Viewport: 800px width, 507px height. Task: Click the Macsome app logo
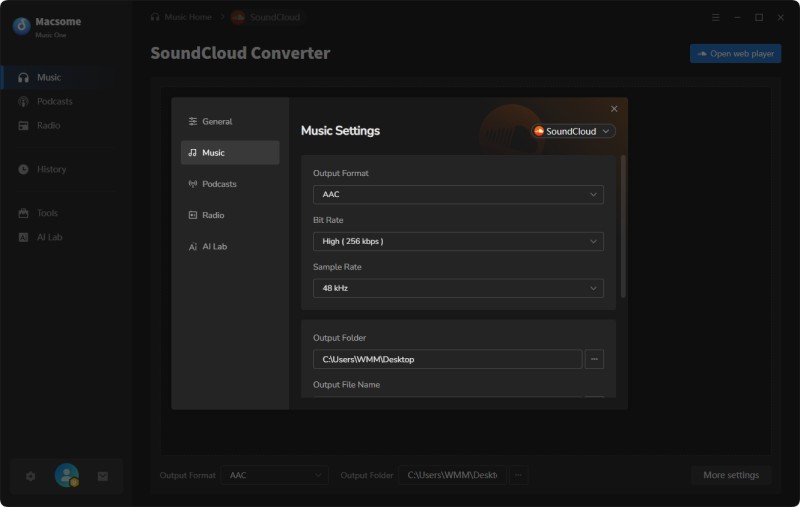[21, 26]
